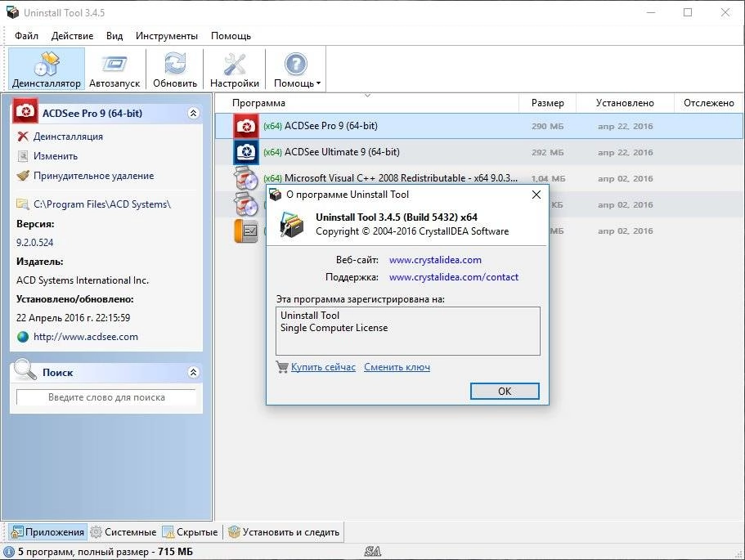The width and height of the screenshot is (745, 560).
Task: Click the globe icon next to the acdsee.com link
Action: 22,337
